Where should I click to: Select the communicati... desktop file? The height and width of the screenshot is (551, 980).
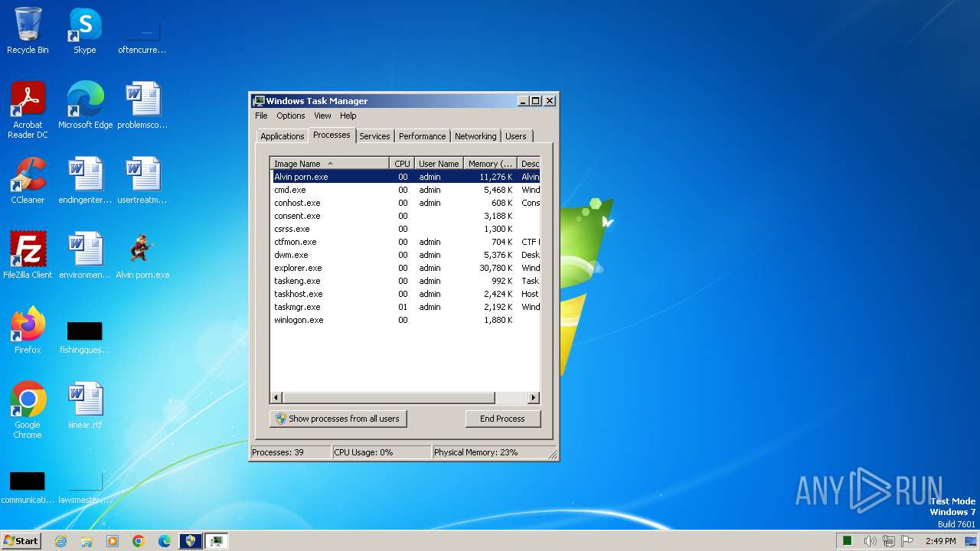(x=28, y=487)
